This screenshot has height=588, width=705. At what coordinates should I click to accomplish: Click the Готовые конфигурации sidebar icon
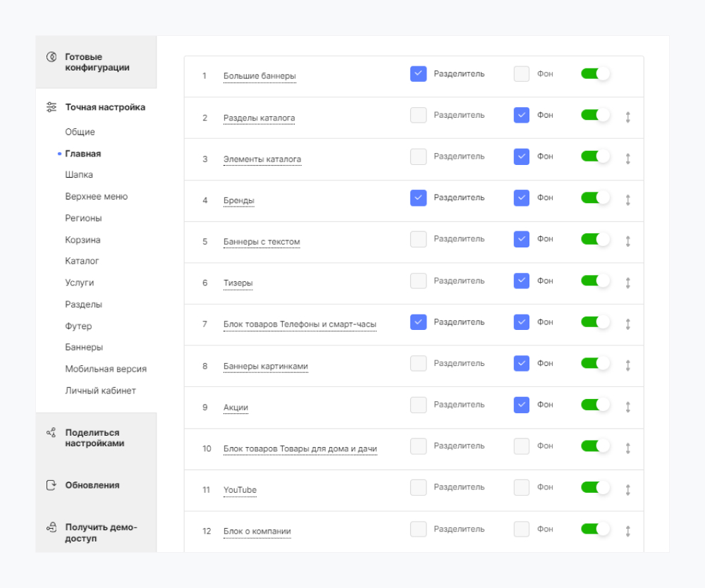tap(51, 57)
